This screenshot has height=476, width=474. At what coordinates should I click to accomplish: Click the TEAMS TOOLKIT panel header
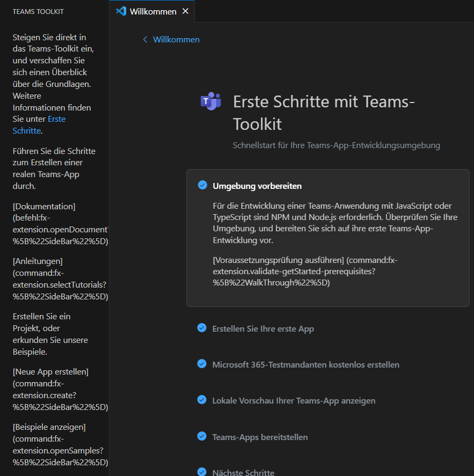click(x=38, y=11)
